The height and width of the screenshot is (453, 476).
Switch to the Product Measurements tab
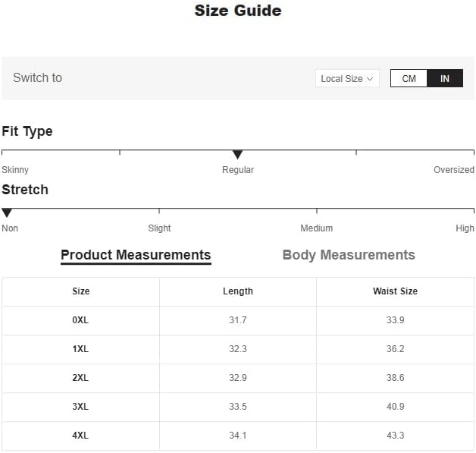(x=136, y=255)
